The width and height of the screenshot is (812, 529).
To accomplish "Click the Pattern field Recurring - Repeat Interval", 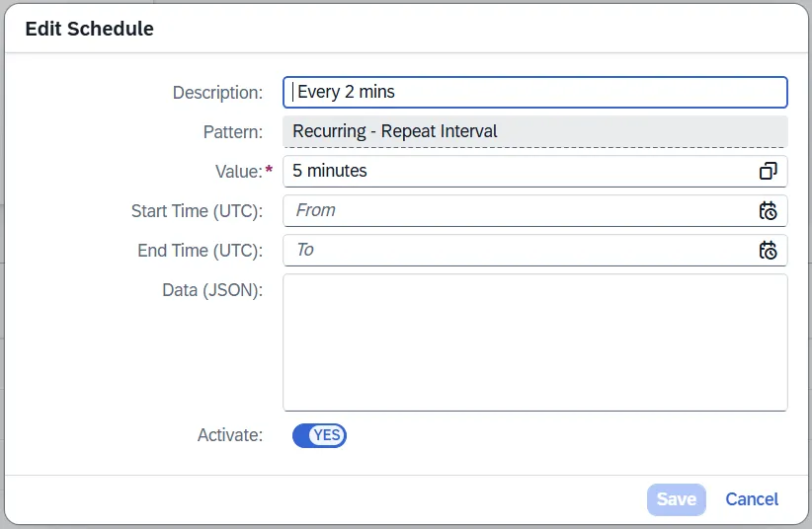I will (x=535, y=131).
